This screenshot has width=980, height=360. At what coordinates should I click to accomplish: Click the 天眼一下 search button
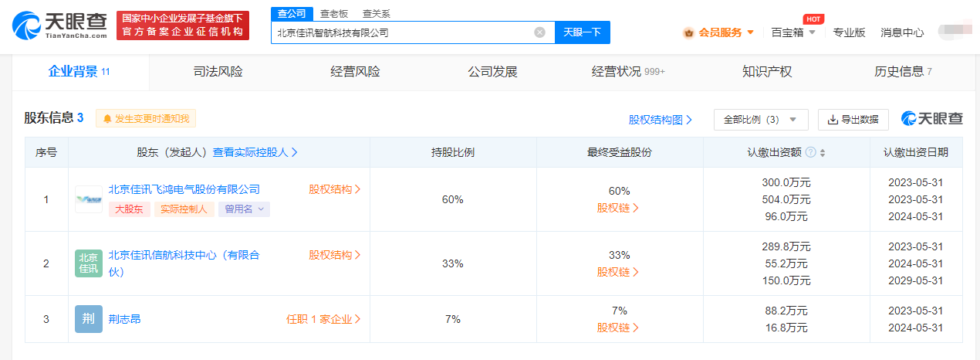pos(583,32)
